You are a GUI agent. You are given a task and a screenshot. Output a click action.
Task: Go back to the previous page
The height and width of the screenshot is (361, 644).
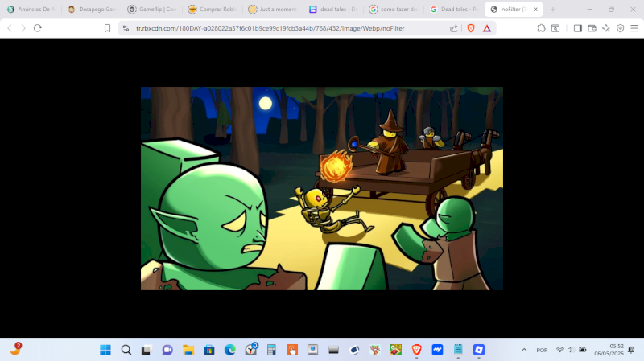(10, 28)
